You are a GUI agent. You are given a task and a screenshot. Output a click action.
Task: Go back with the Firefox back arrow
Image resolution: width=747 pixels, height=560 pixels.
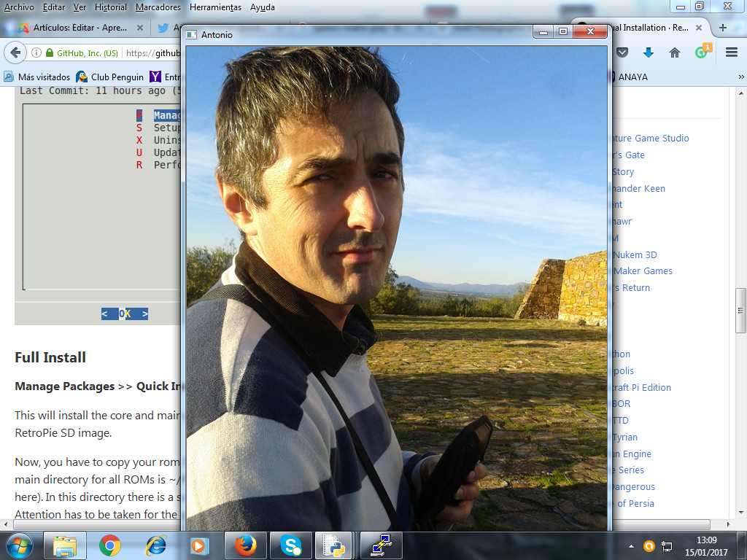pyautogui.click(x=15, y=52)
